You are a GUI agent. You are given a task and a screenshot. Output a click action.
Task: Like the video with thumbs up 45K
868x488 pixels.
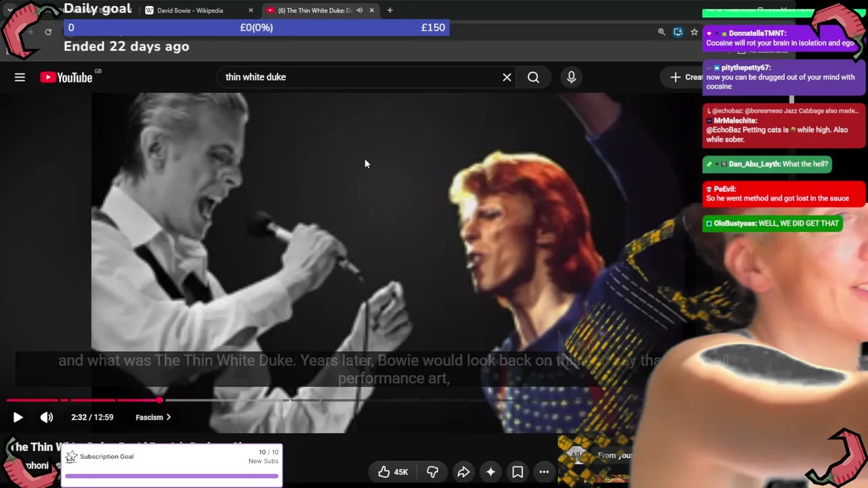[392, 472]
